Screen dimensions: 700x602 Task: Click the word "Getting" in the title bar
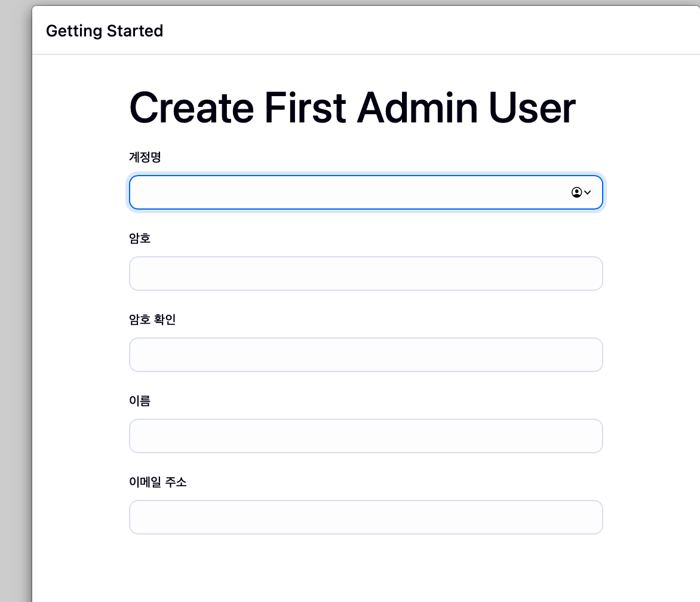coord(72,30)
